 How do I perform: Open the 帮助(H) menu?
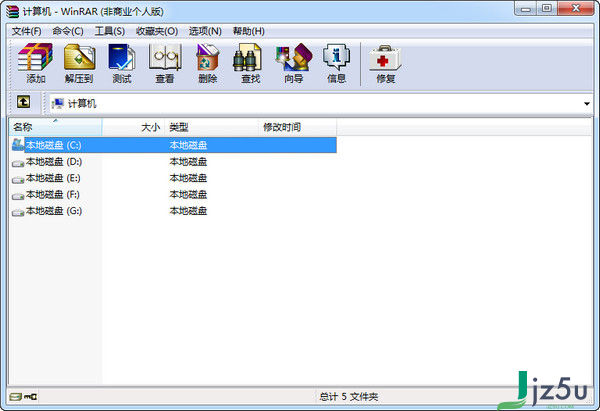[249, 31]
